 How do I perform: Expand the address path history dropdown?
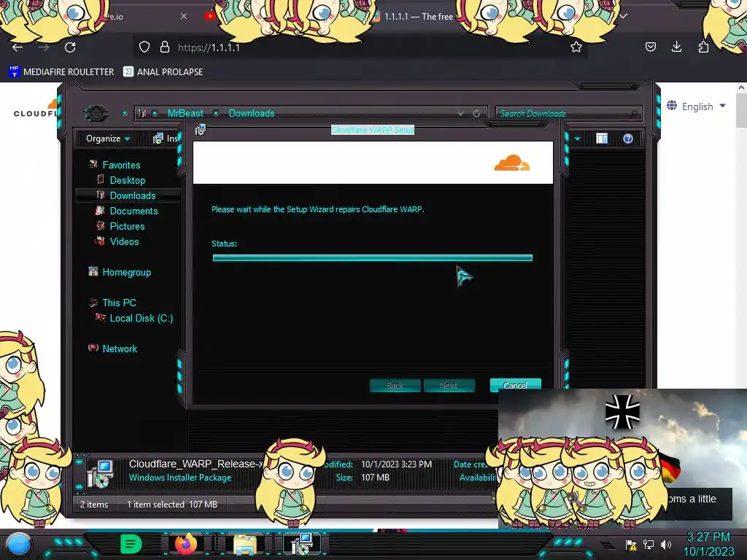coord(460,113)
